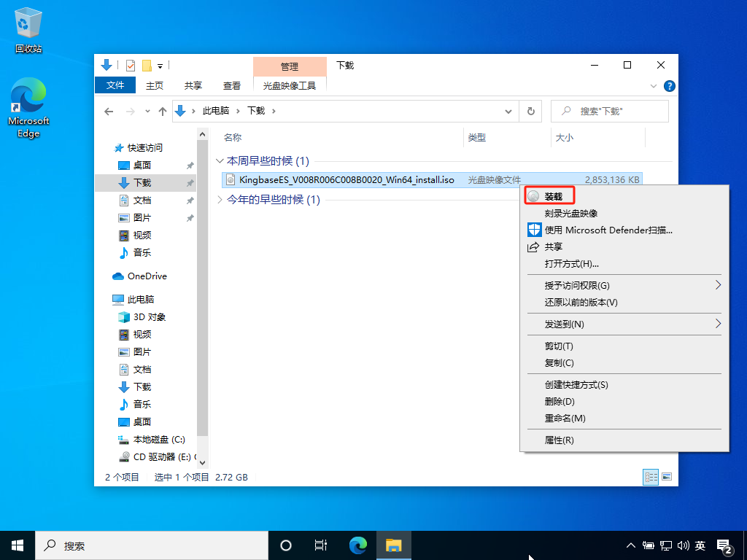747x560 pixels.
Task: Open OneDrive in the navigation pane
Action: tap(147, 276)
